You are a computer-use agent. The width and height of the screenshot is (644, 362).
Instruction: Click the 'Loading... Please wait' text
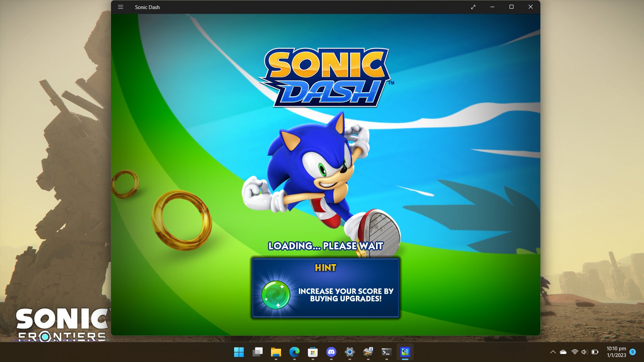(325, 246)
